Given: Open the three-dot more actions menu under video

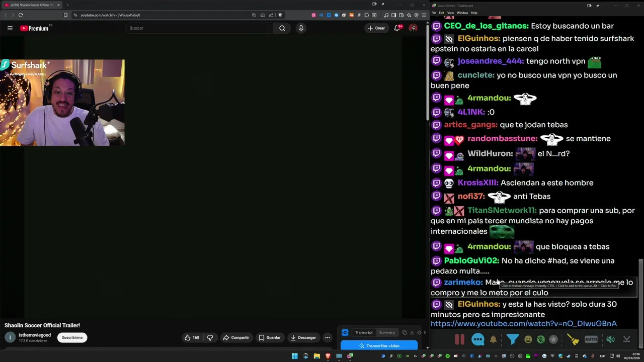Looking at the screenshot, I should click(x=328, y=337).
